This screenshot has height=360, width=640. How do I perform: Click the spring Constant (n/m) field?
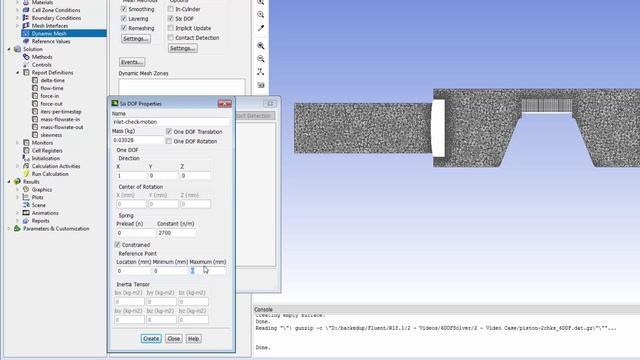click(x=176, y=233)
